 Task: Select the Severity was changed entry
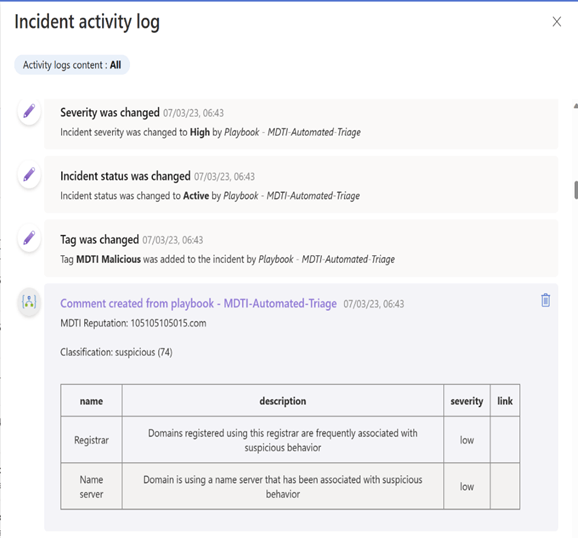(x=301, y=124)
